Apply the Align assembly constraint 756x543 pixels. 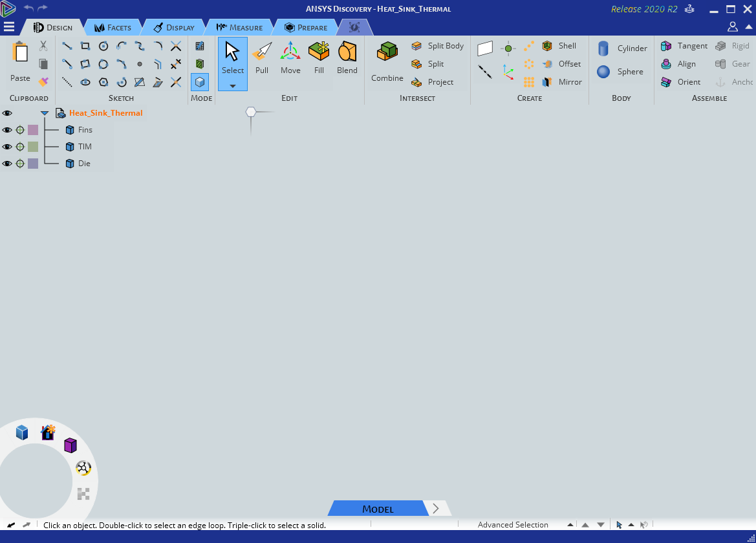[x=678, y=64]
